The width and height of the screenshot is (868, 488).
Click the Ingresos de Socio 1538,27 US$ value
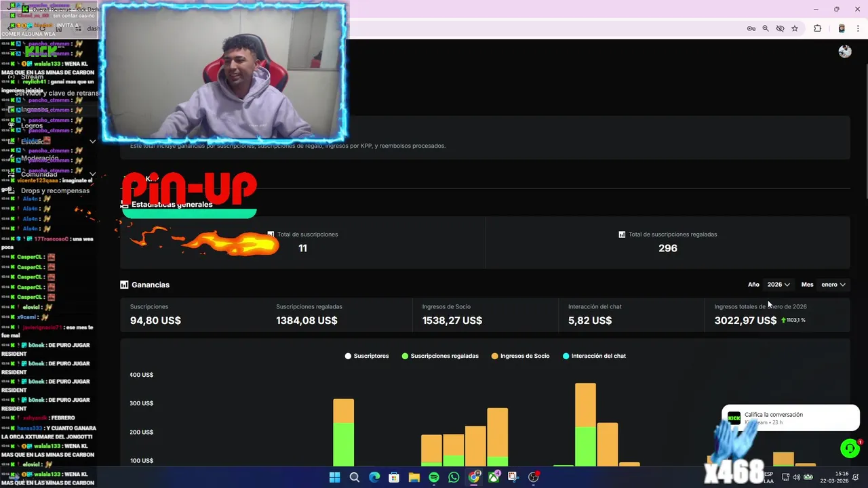(x=452, y=321)
